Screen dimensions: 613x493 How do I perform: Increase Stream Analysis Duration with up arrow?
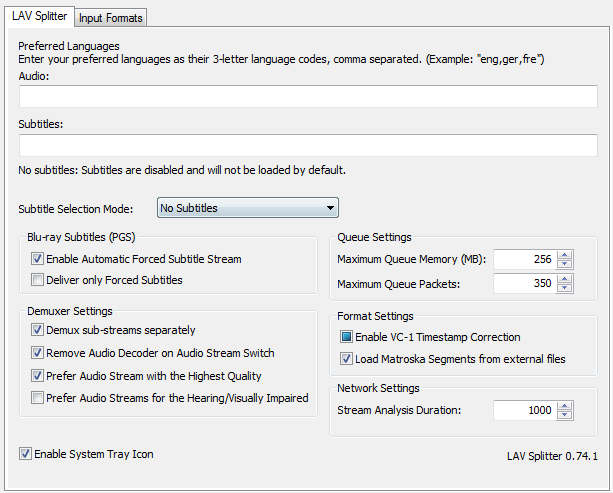[x=565, y=405]
